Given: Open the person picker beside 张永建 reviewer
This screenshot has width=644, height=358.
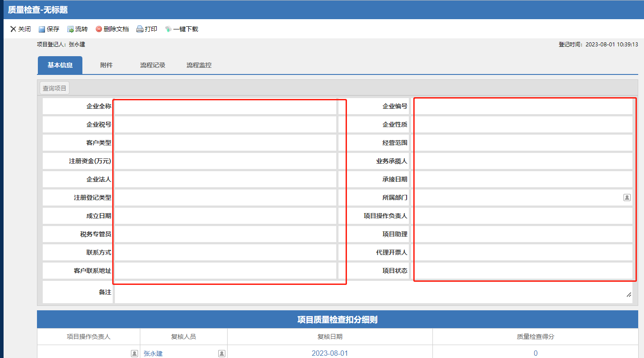Looking at the screenshot, I should click(222, 354).
